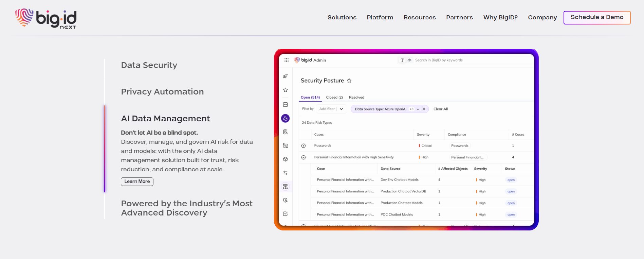
Task: Click the swap arrows icon in the sidebar
Action: (x=286, y=173)
